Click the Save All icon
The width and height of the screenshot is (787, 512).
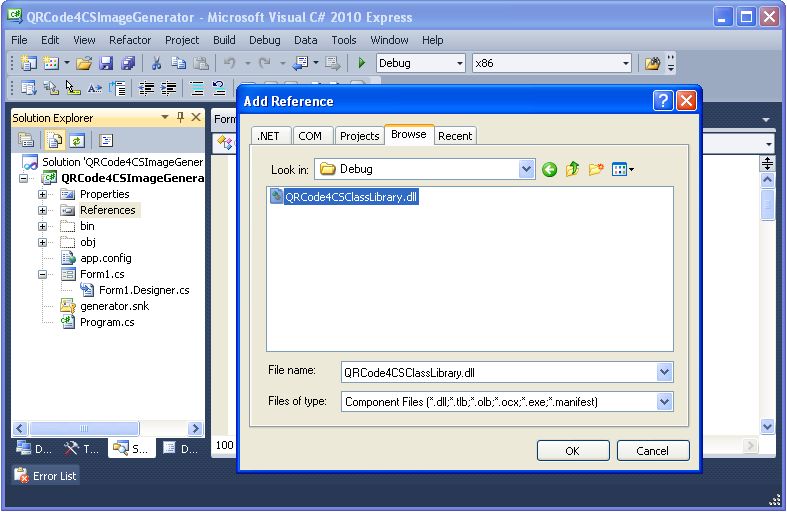click(128, 63)
